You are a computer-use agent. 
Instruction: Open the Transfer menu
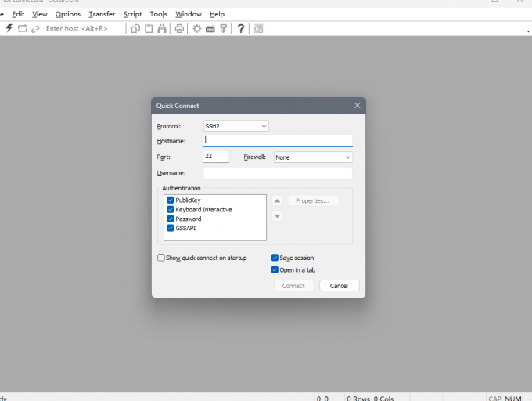102,14
